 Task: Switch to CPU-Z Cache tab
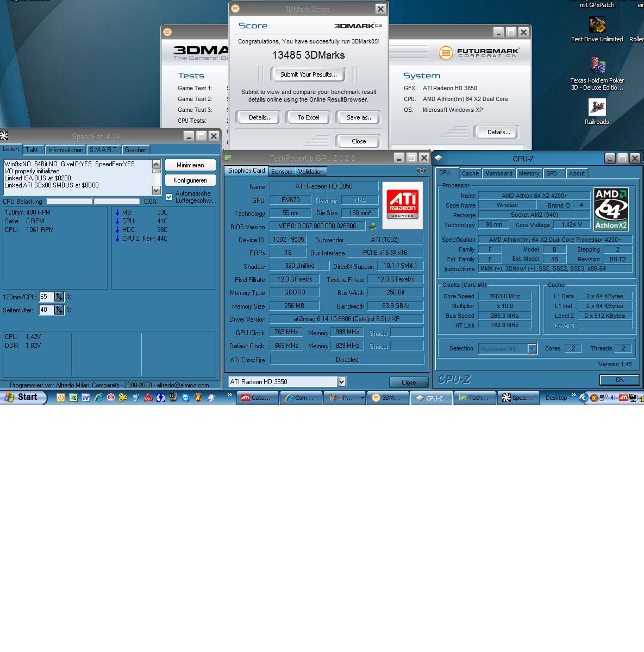click(x=470, y=173)
